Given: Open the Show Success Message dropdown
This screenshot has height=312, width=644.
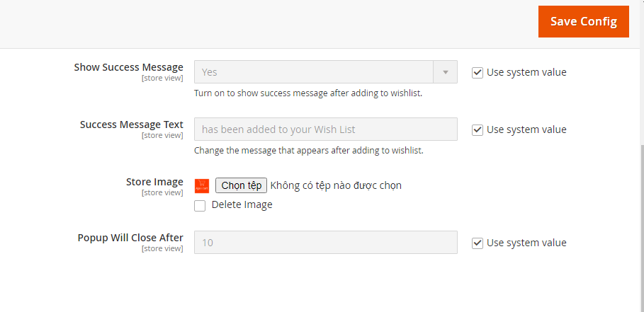Looking at the screenshot, I should [x=314, y=72].
